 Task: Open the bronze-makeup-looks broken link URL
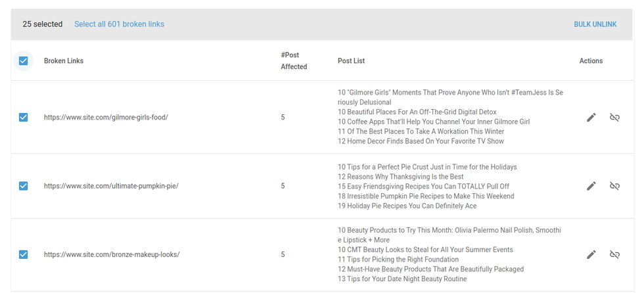coord(112,254)
